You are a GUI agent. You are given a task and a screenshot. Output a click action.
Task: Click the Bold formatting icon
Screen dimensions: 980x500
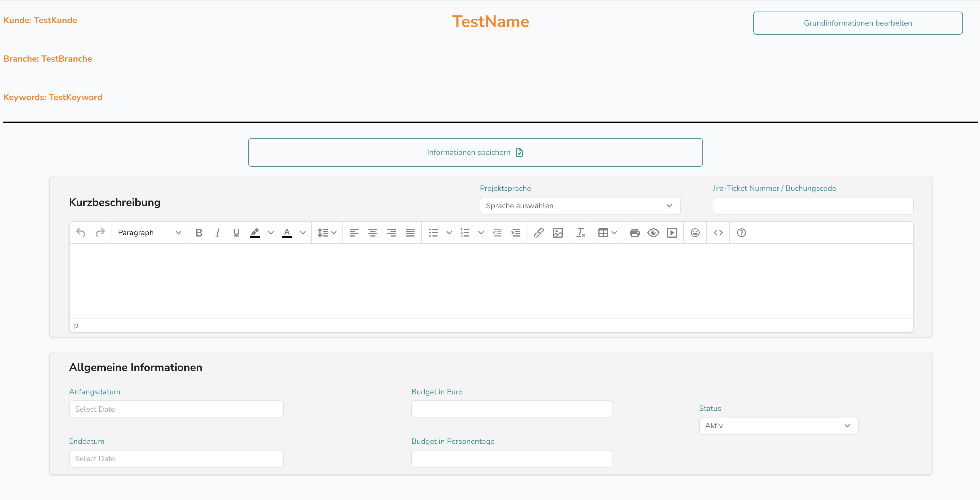(x=199, y=232)
